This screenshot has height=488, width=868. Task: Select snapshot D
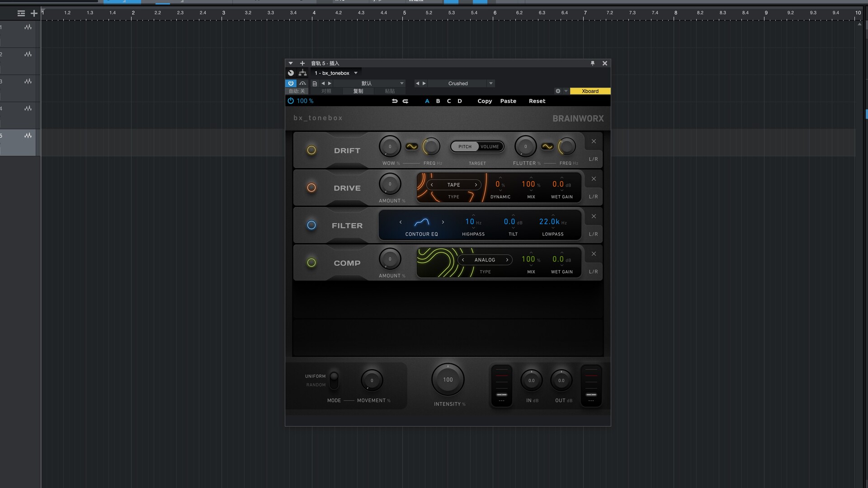(459, 101)
